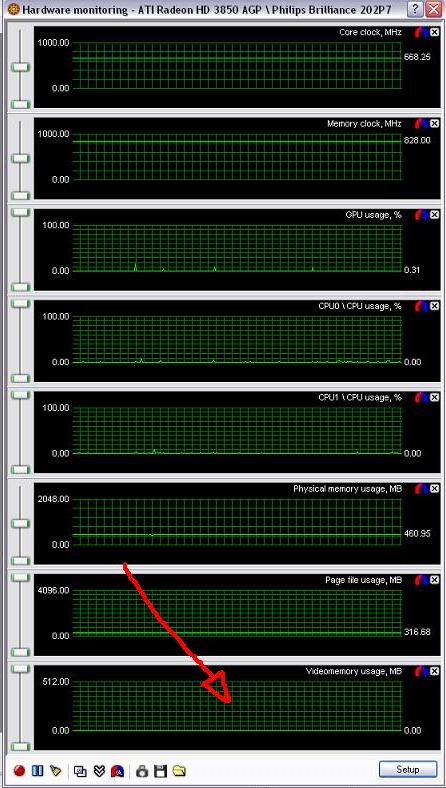Viewport: 446px width, 788px height.
Task: Click the padlock icon in bottom toolbar
Action: pyautogui.click(x=142, y=770)
